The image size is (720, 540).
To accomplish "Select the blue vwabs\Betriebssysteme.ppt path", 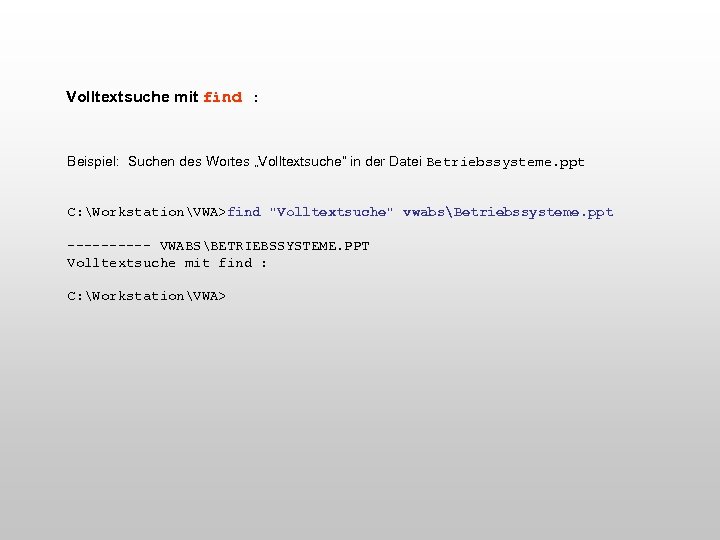I will 508,212.
